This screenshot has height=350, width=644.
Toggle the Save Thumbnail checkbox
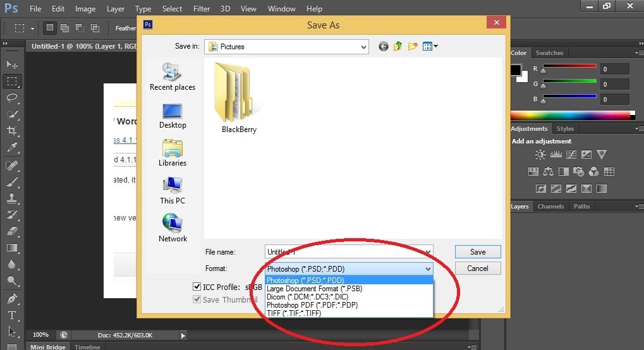(x=197, y=299)
